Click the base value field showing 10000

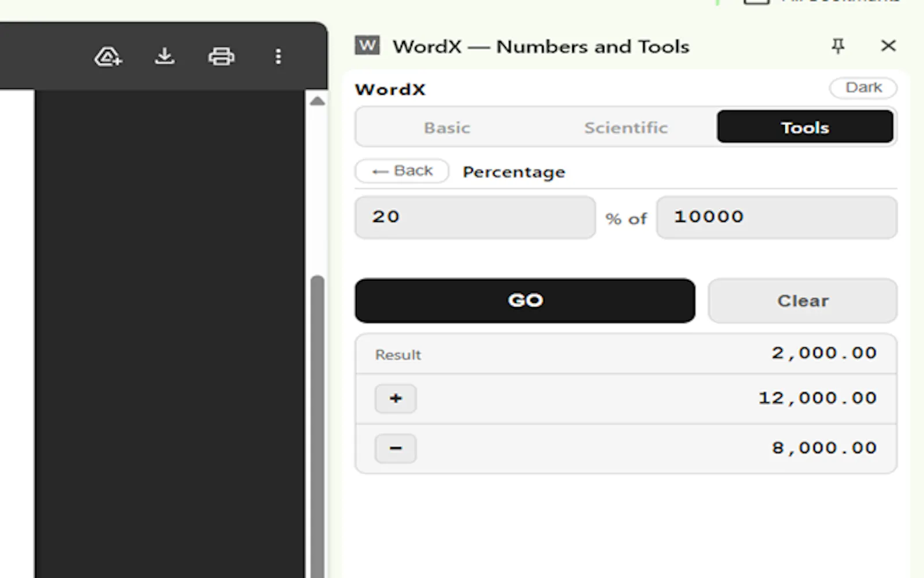(777, 217)
